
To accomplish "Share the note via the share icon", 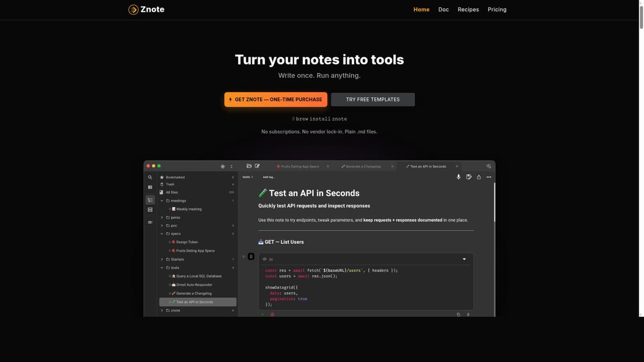I will pos(478,176).
